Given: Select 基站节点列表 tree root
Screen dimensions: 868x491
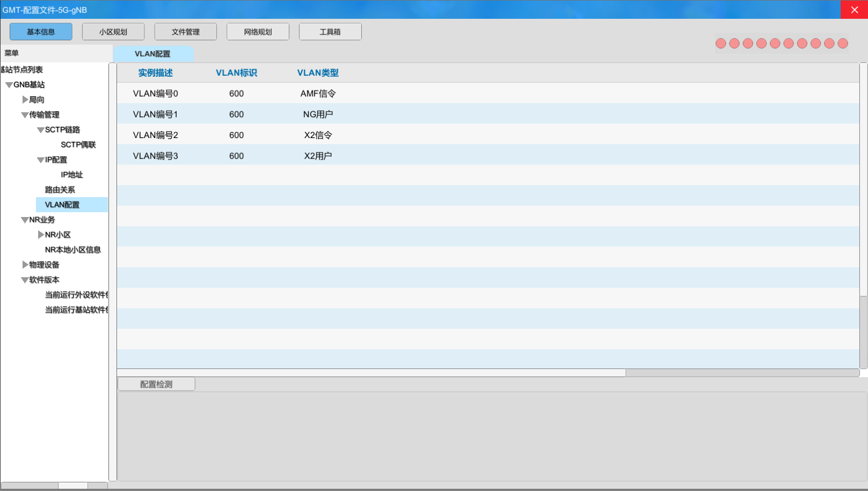Looking at the screenshot, I should pos(22,69).
